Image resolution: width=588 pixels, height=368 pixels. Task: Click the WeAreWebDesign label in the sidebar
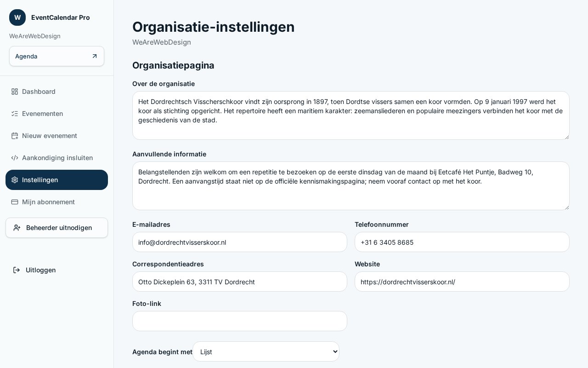click(35, 36)
